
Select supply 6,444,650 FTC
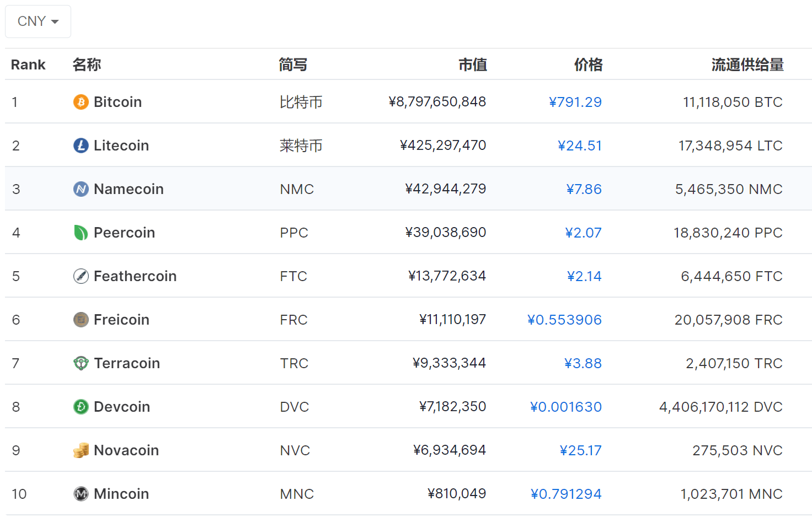[x=732, y=276]
